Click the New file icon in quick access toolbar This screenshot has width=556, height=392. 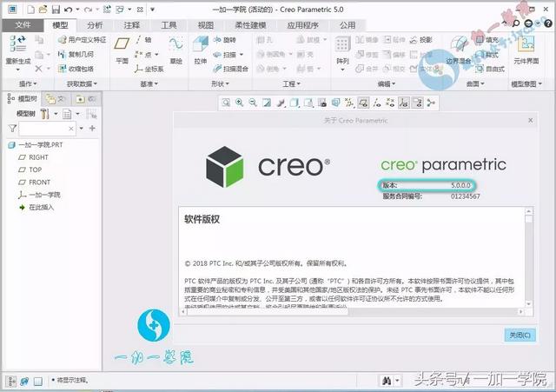point(31,10)
